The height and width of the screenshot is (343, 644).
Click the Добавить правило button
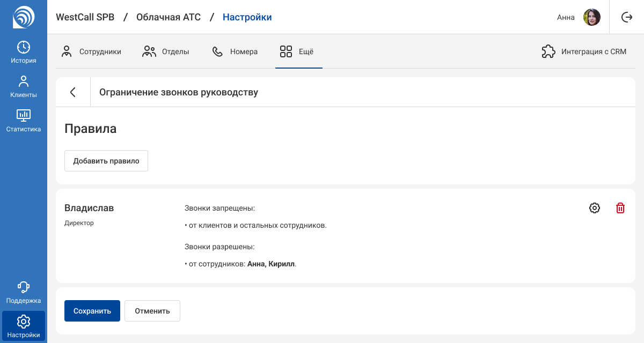106,161
